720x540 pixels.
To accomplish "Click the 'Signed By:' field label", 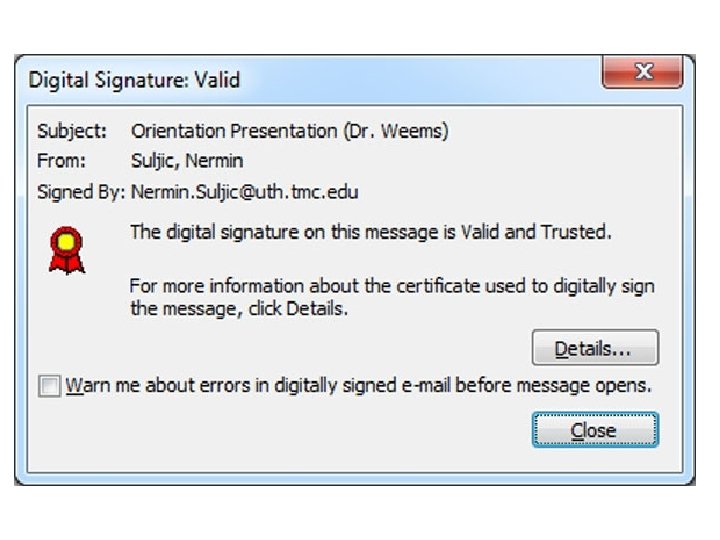I will [80, 191].
